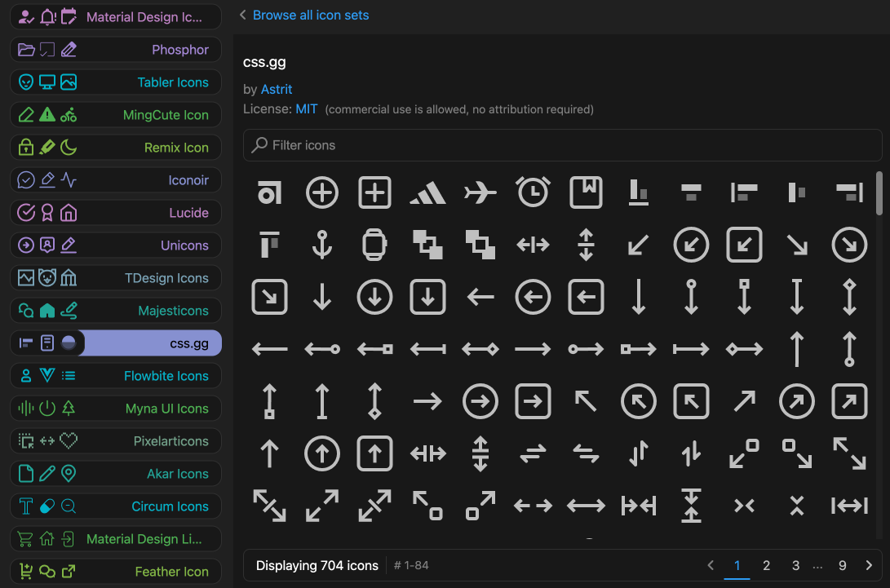This screenshot has width=890, height=588.
Task: Click the add plus-in-circle icon
Action: tap(322, 193)
